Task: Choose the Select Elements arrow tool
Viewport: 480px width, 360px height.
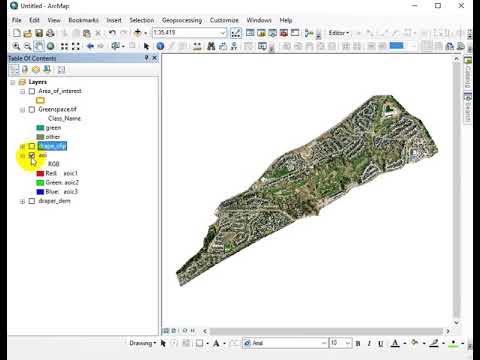Action: click(146, 46)
